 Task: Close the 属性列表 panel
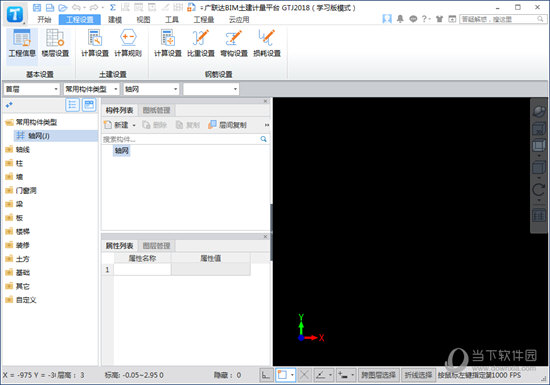point(266,236)
